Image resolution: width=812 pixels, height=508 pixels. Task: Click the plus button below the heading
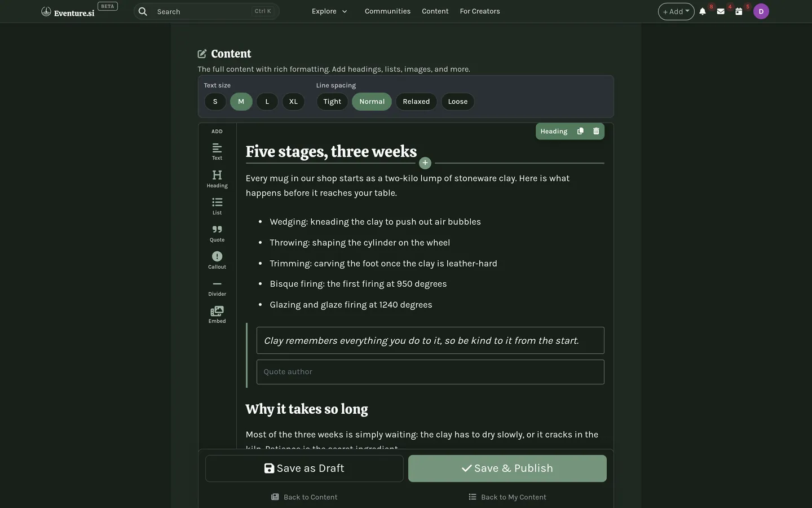[x=425, y=163]
